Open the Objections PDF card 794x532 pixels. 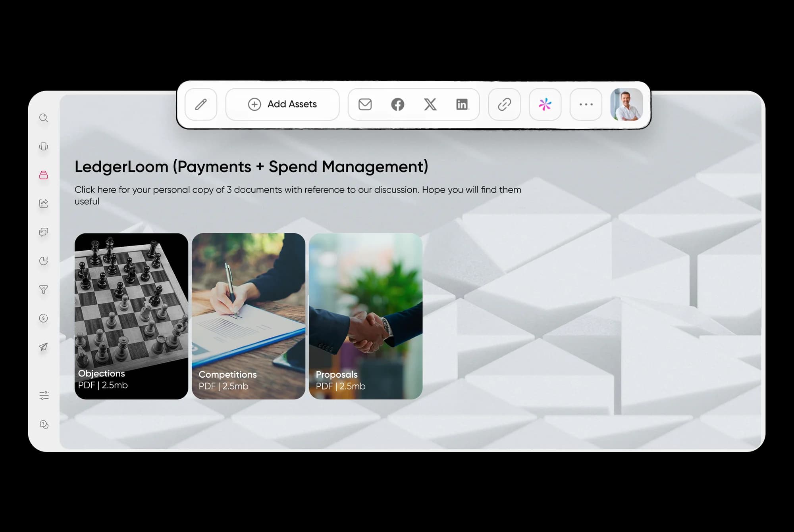(x=131, y=316)
